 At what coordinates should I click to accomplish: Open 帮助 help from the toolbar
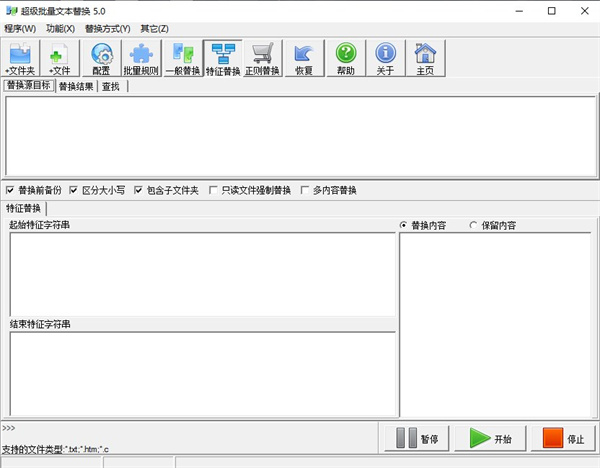click(346, 58)
